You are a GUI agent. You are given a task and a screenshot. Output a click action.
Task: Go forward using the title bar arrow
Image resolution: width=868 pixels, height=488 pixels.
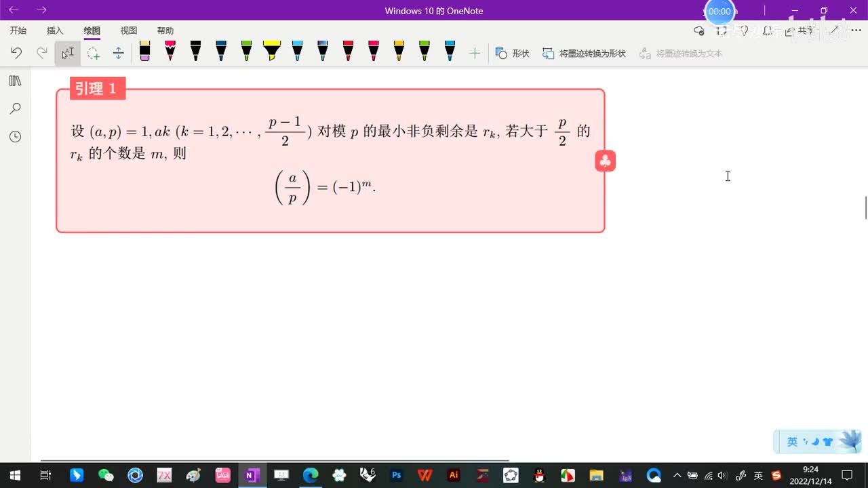pos(42,10)
